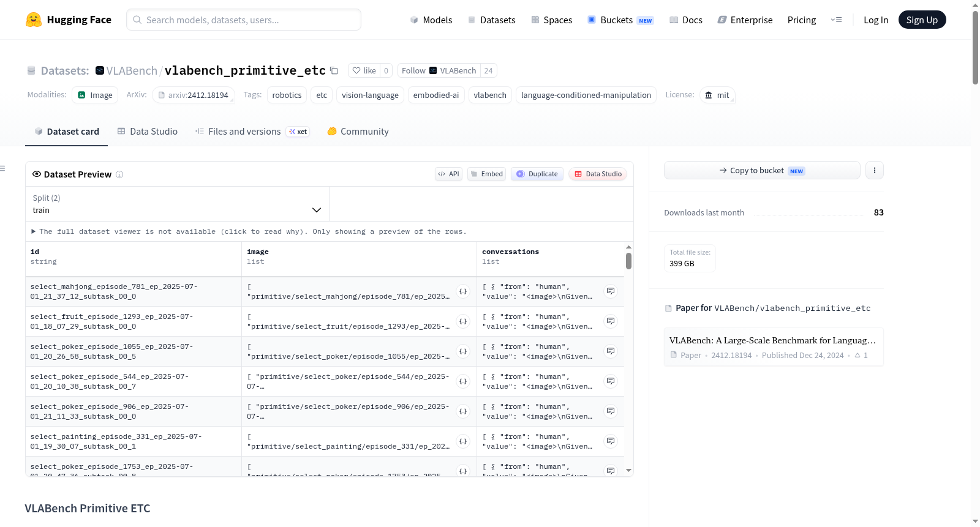
Task: Click the table scroll down arrow
Action: (628, 471)
